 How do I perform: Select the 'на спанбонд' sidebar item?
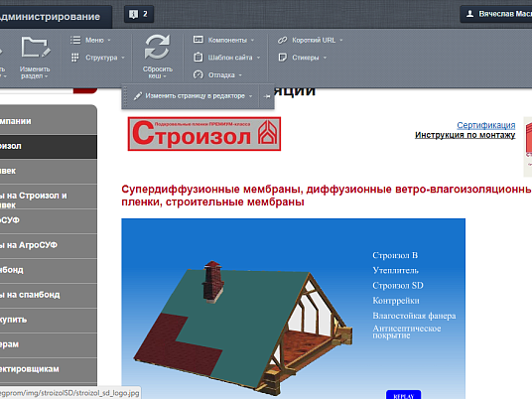pos(49,295)
